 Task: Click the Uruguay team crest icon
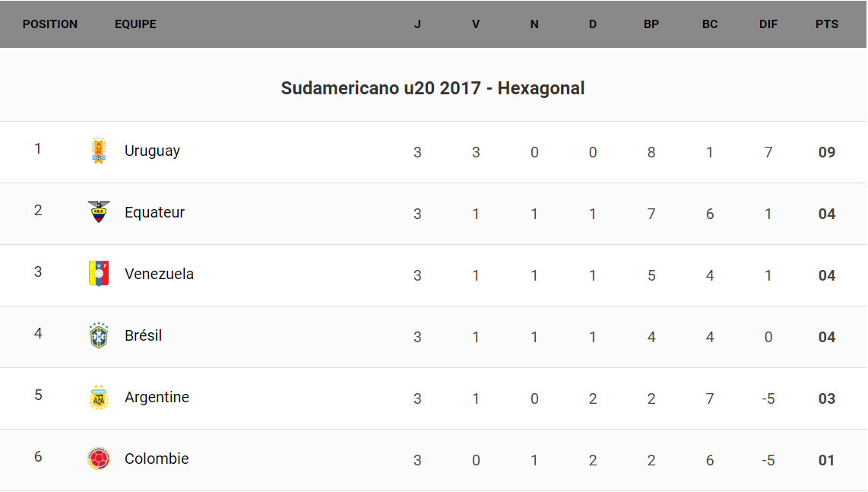tap(98, 151)
